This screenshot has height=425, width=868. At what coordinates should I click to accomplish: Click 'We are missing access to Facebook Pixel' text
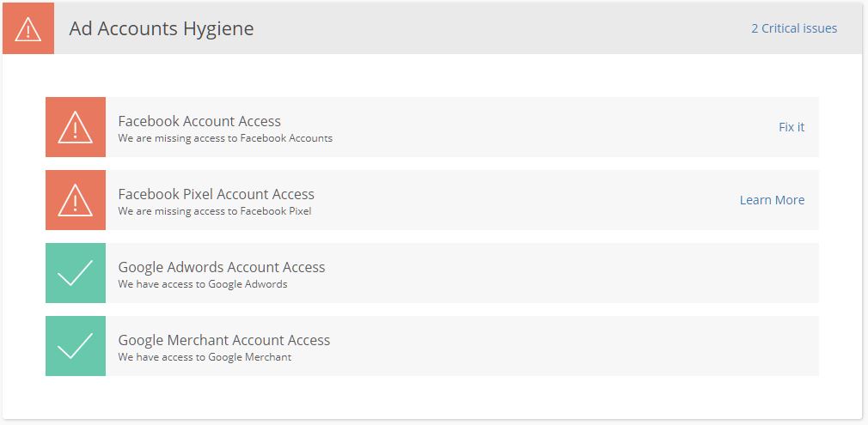coord(215,211)
